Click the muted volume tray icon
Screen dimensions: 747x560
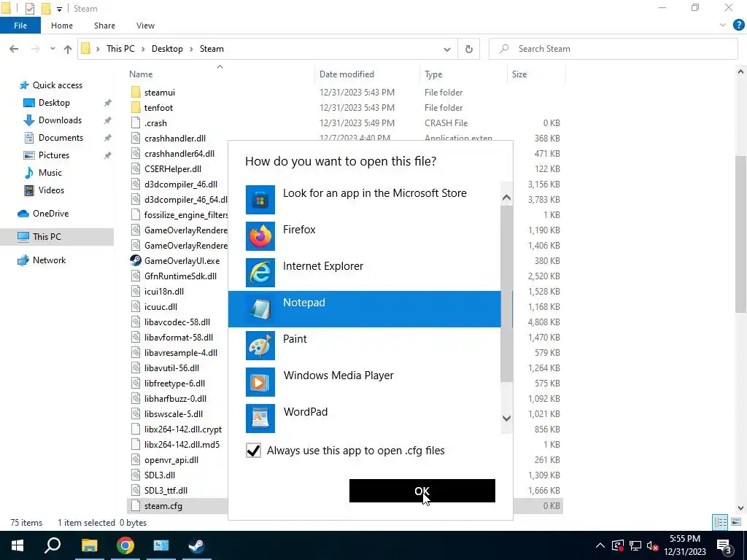[x=653, y=545]
